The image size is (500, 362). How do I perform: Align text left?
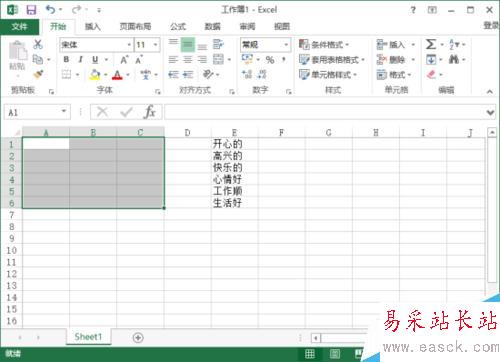point(173,60)
